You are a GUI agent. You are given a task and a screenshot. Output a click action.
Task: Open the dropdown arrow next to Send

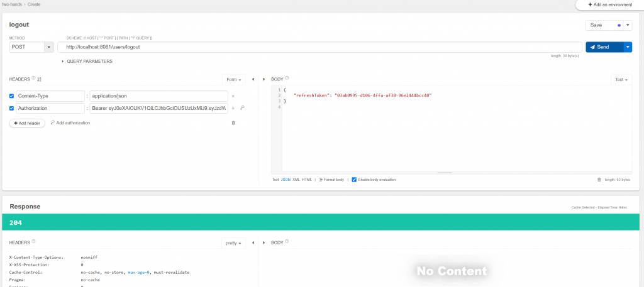[x=628, y=47]
